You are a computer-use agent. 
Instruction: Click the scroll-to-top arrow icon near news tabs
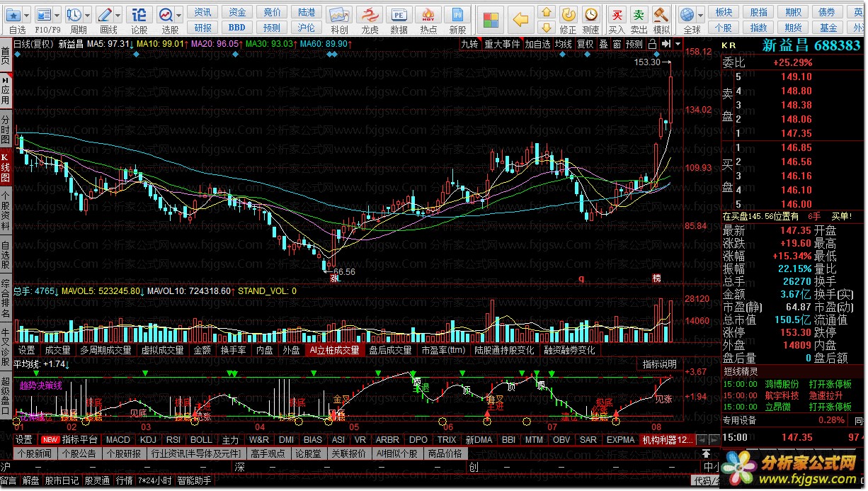(706, 453)
